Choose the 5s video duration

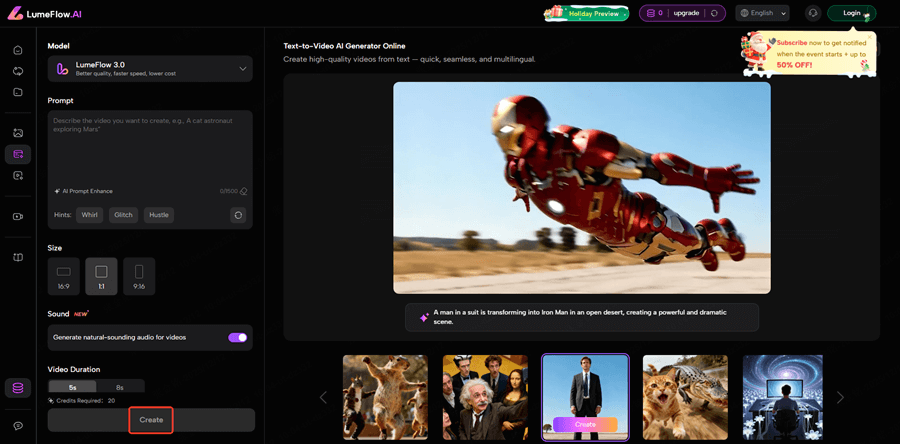pyautogui.click(x=72, y=387)
